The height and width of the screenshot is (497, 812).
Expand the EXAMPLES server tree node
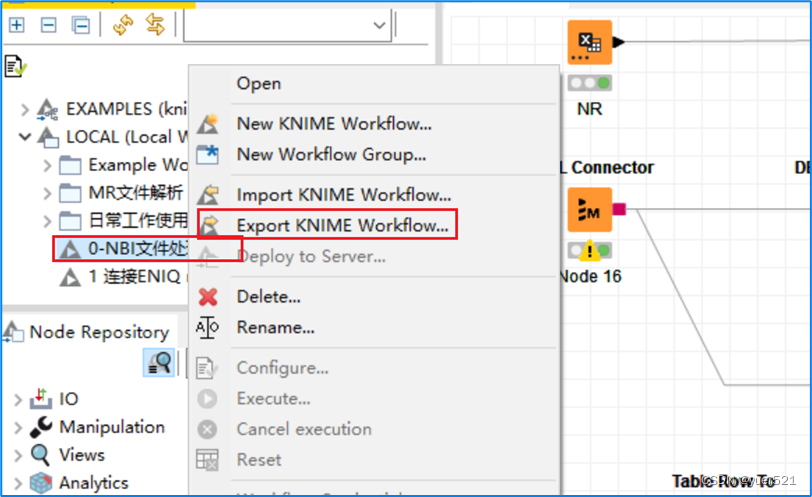(x=24, y=109)
